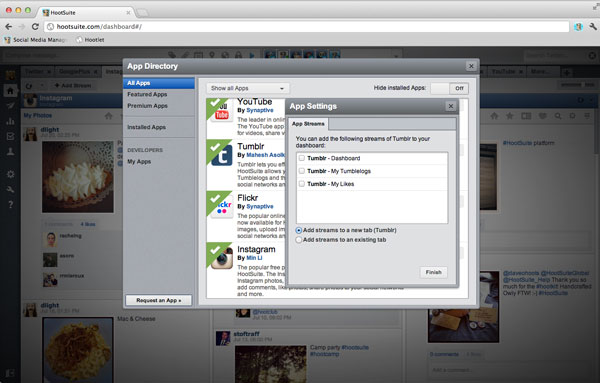Close the App Directory window
Viewport: 600px width, 383px height.
pos(471,66)
